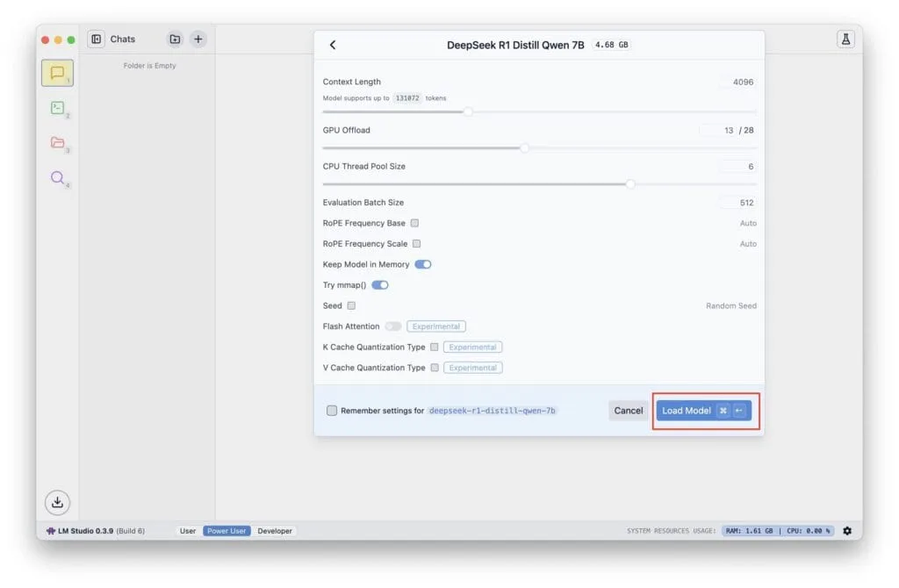Select the Discover magnifier icon in sidebar

tap(57, 178)
